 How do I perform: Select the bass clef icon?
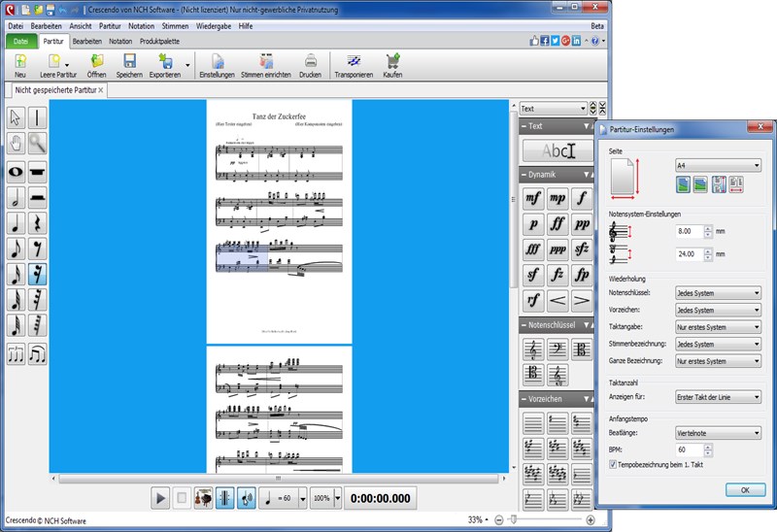pos(557,349)
